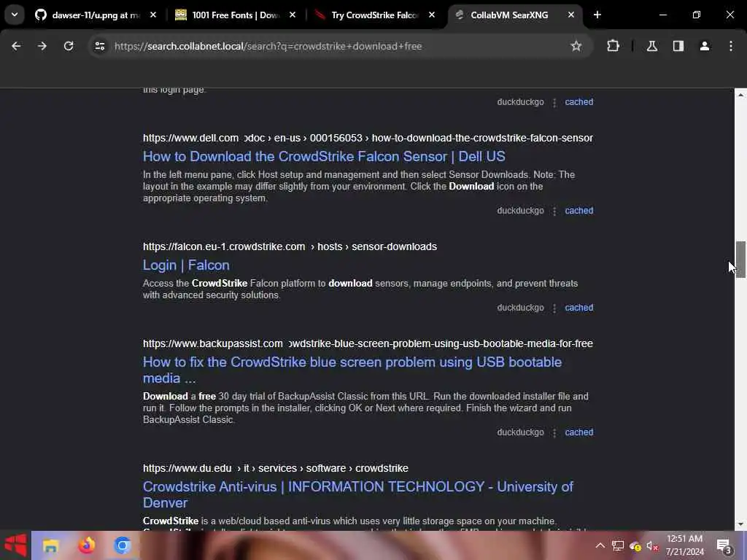
Task: Switch to the Try CrowdStrike Falcon tab
Action: pyautogui.click(x=374, y=15)
